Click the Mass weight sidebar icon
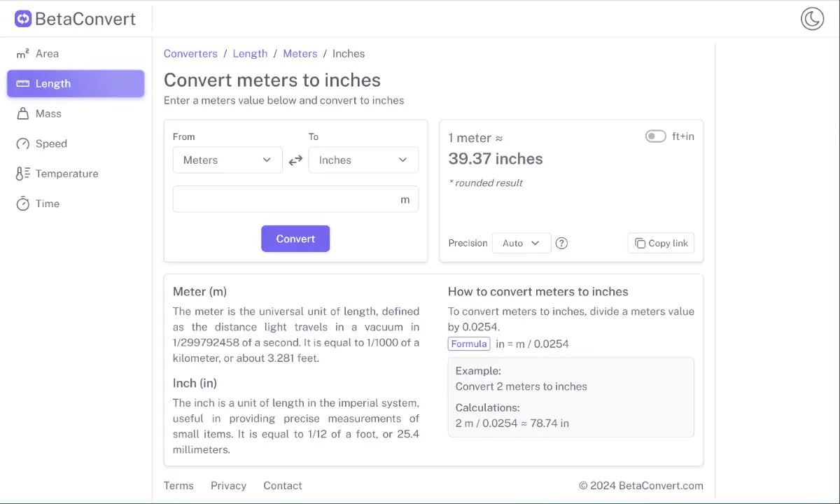This screenshot has height=504, width=840. 23,114
